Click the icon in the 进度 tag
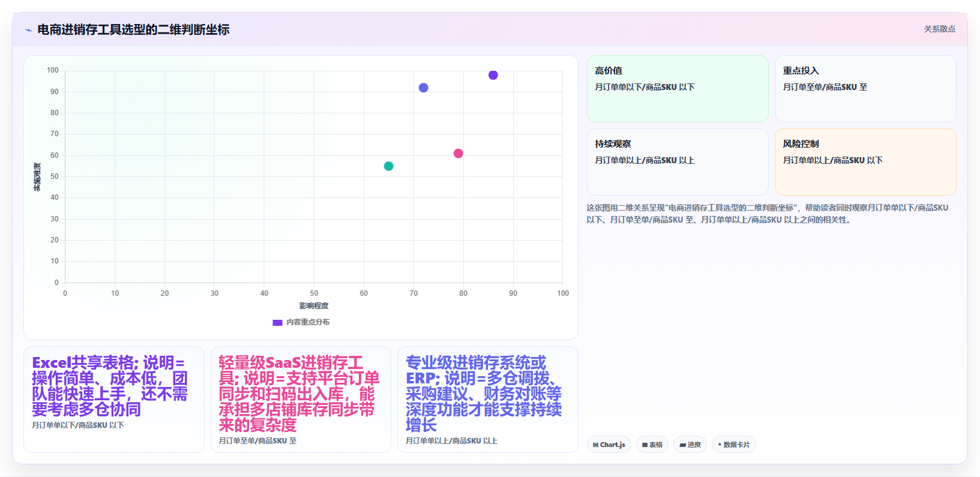The height and width of the screenshot is (477, 980). 682,445
